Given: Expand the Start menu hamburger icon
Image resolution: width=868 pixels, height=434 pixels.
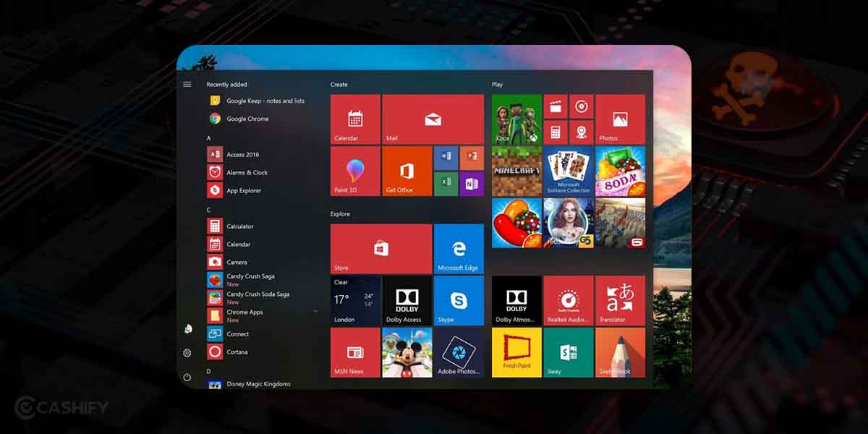Looking at the screenshot, I should click(x=187, y=83).
